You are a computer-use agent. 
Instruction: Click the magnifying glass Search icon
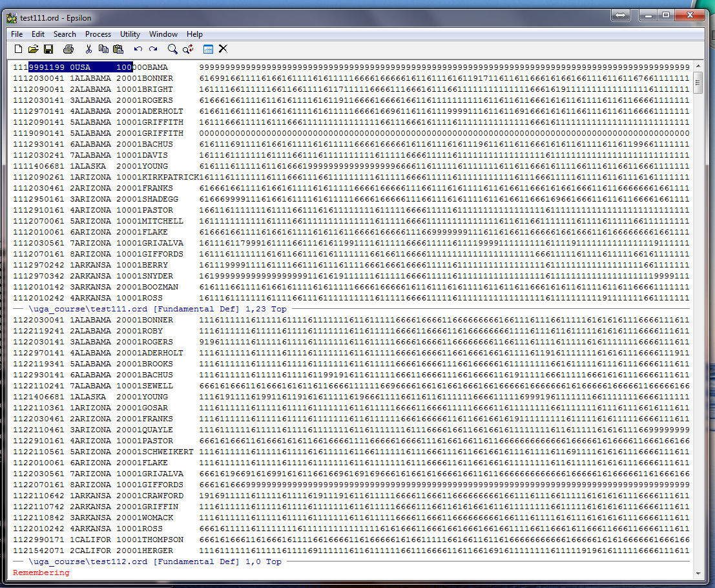[x=172, y=49]
